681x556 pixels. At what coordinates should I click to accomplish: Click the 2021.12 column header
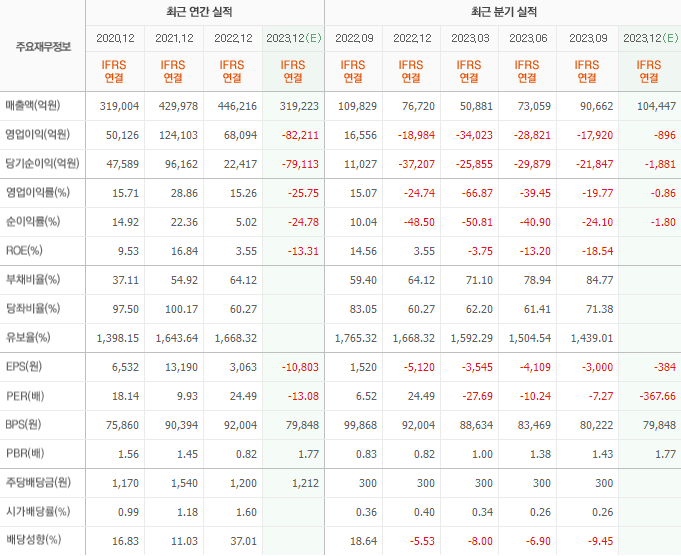(174, 38)
